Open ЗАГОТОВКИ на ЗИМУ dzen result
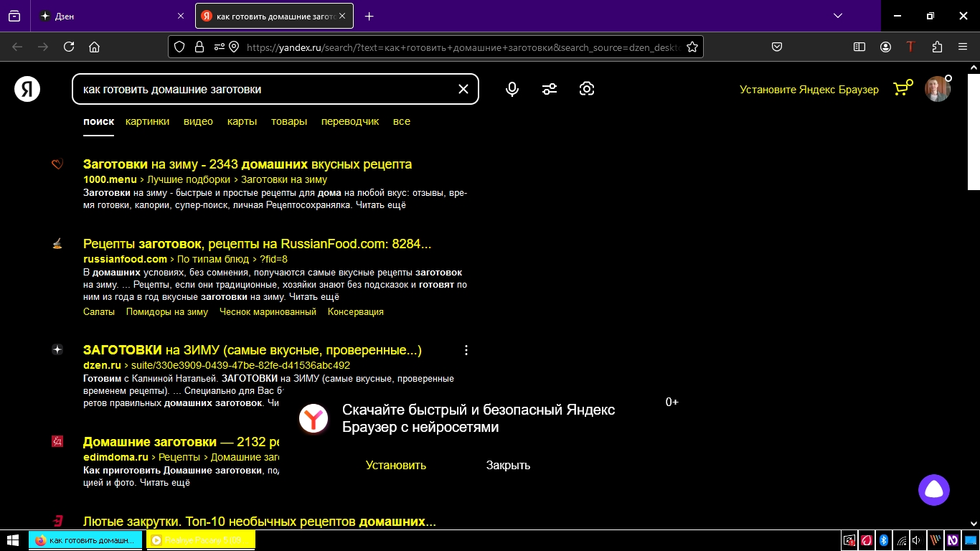The height and width of the screenshot is (551, 980). pos(253,350)
